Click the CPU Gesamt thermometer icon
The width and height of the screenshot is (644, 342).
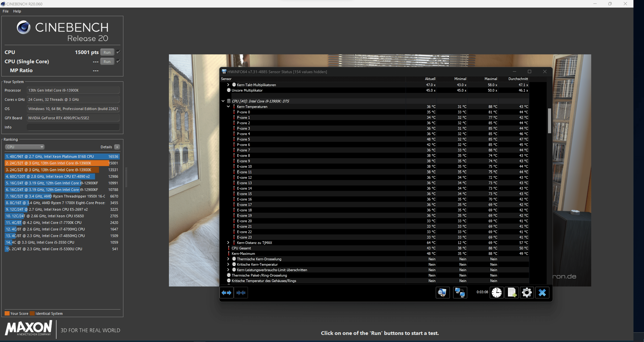click(229, 248)
